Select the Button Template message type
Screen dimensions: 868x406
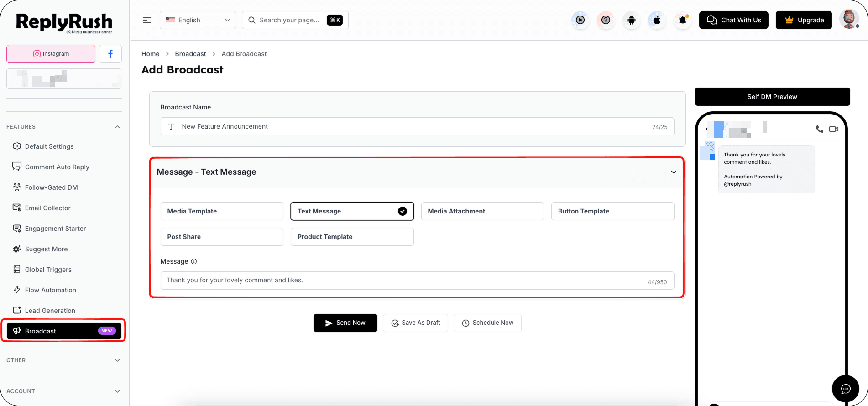pyautogui.click(x=612, y=211)
